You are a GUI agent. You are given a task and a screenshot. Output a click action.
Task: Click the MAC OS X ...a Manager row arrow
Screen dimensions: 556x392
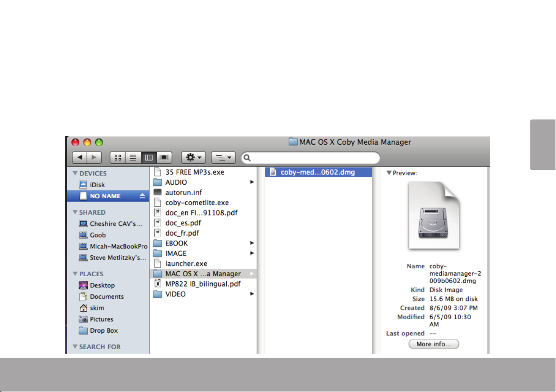(x=252, y=274)
